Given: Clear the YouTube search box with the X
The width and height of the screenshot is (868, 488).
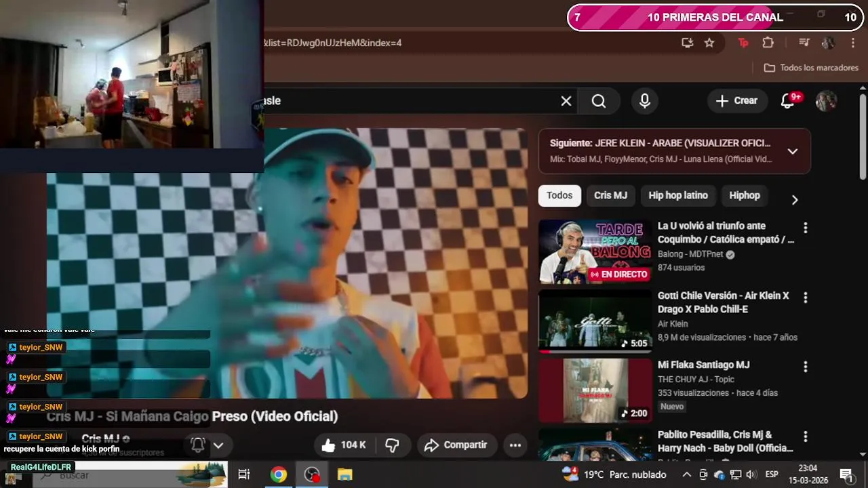Looking at the screenshot, I should [x=566, y=101].
